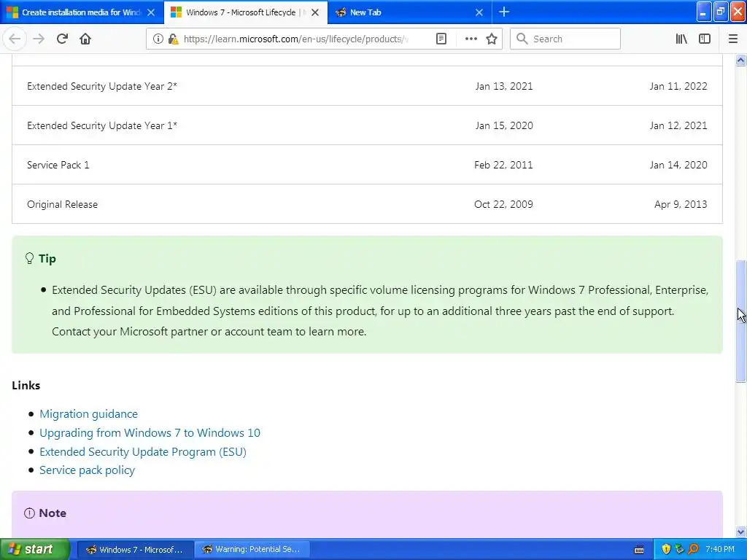Click the address bar URL
747x560 pixels.
296,39
